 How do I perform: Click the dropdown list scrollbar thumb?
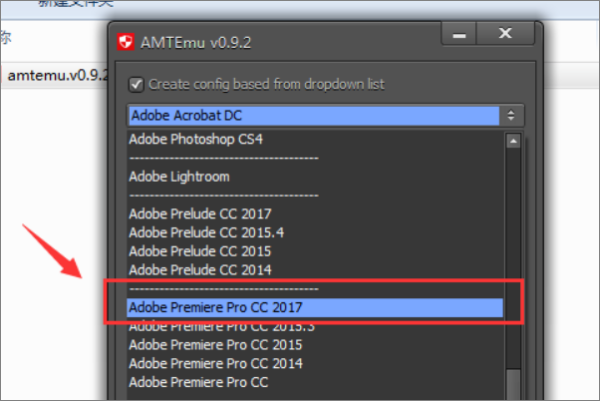[x=513, y=385]
